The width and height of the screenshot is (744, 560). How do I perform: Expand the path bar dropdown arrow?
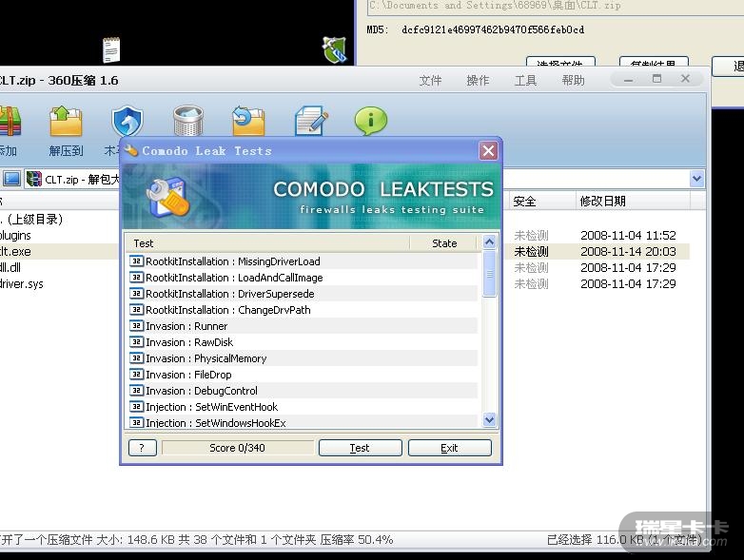pos(696,179)
